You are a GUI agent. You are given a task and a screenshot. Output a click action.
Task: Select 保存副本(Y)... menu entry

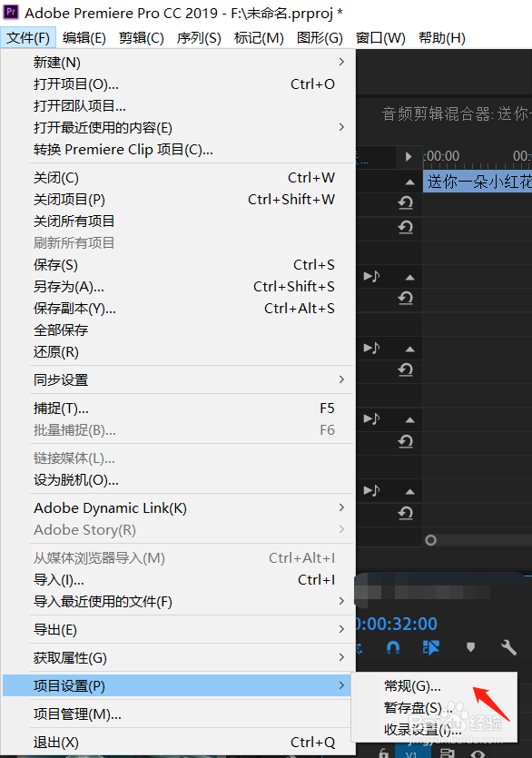pyautogui.click(x=178, y=308)
